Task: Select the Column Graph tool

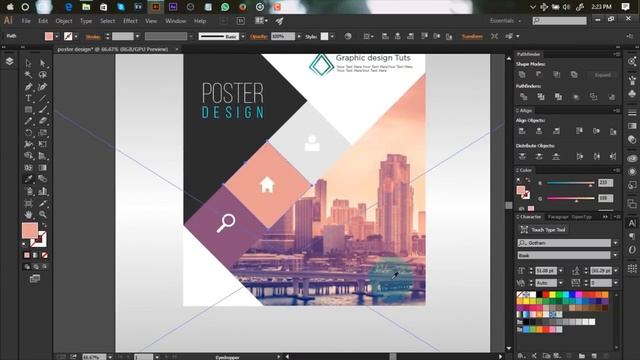Action: [42, 191]
